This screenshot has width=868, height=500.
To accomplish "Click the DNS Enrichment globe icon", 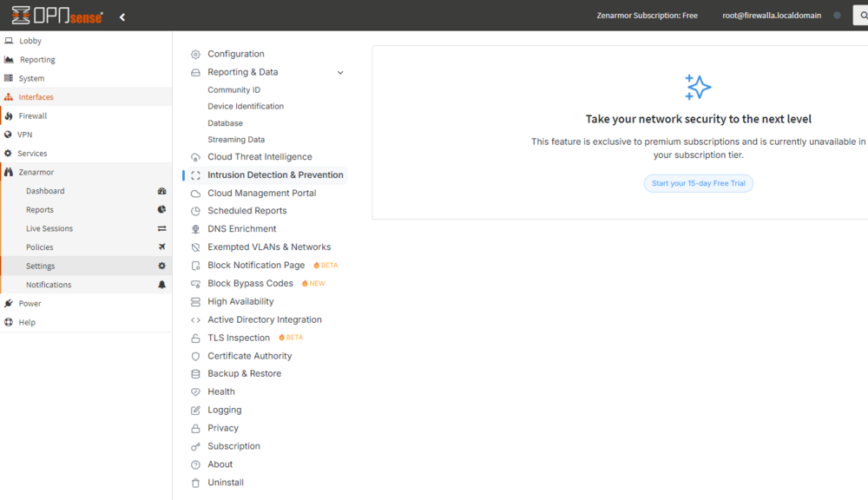I will tap(195, 229).
